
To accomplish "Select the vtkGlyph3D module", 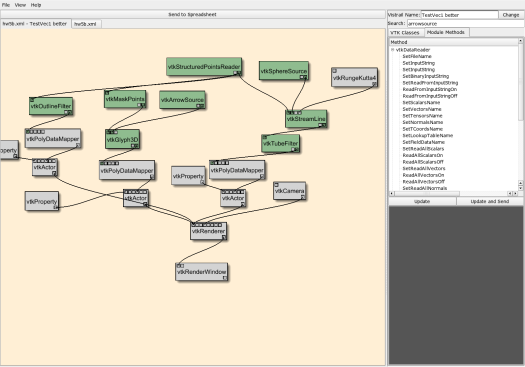I will pyautogui.click(x=122, y=139).
